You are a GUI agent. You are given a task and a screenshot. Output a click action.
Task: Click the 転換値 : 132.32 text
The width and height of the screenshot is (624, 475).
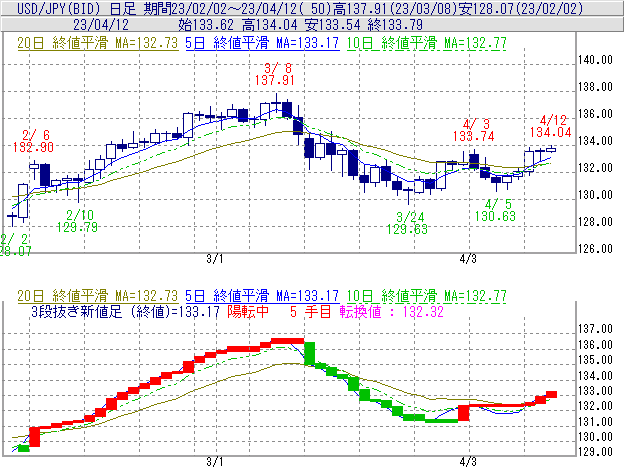(x=392, y=311)
